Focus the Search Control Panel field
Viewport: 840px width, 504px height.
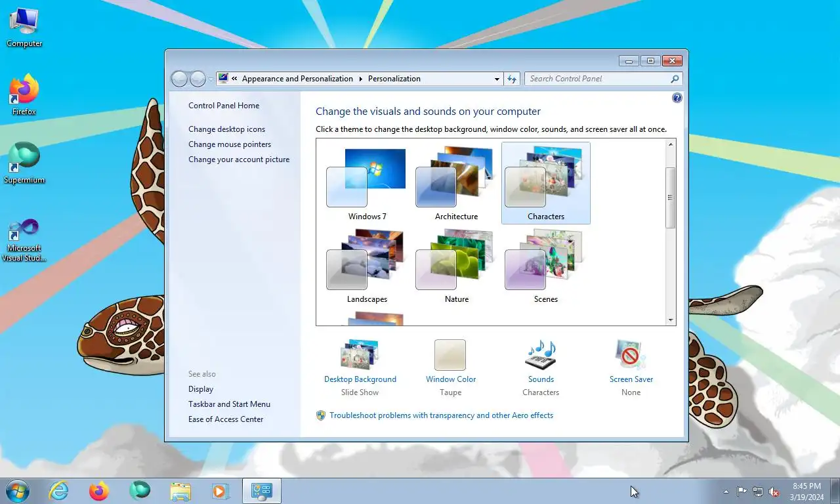(604, 79)
